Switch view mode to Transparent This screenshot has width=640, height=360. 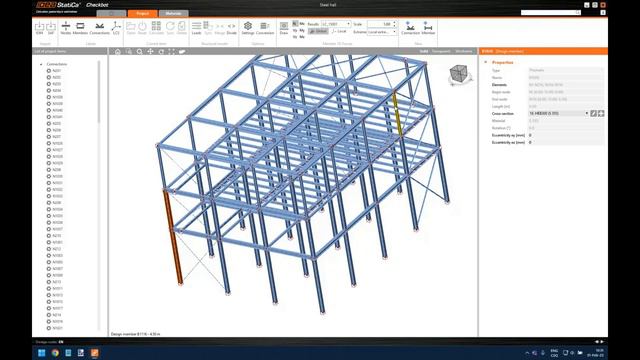pos(441,51)
